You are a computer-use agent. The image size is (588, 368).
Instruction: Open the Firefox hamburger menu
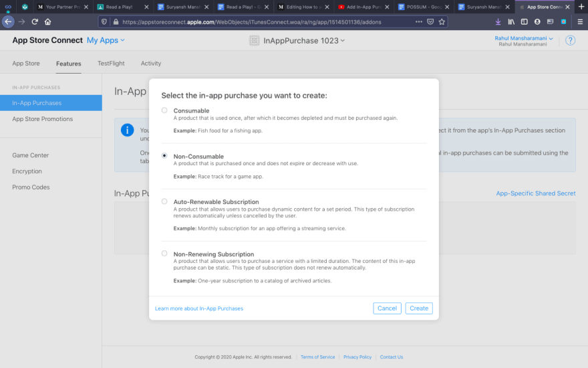(580, 22)
